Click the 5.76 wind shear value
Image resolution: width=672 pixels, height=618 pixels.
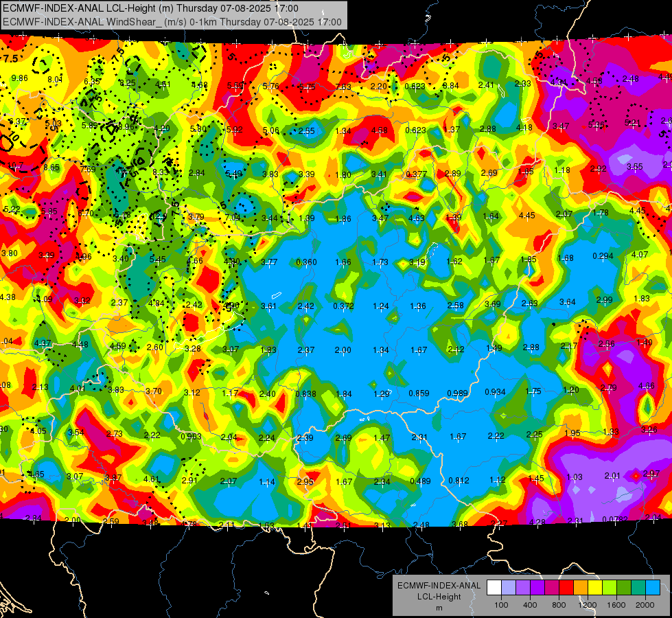271,87
